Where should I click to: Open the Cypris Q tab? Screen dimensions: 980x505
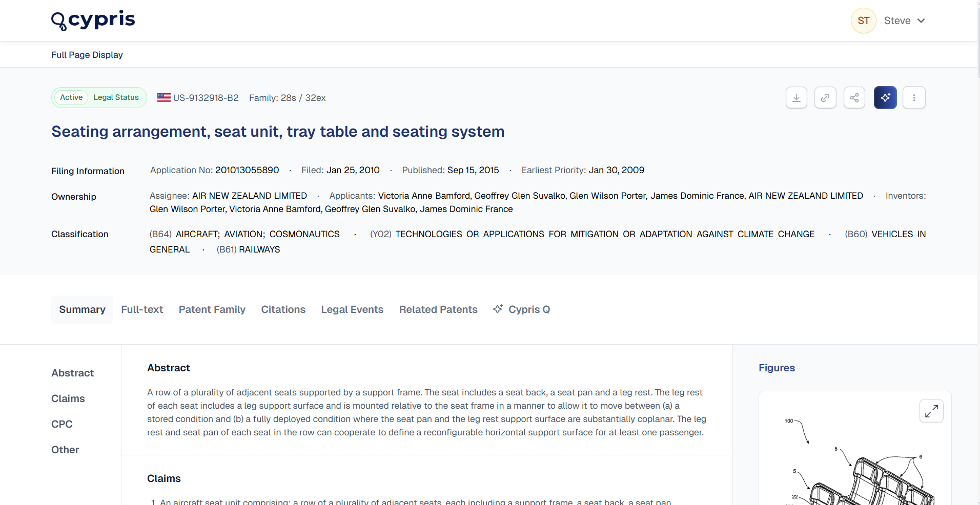tap(522, 309)
